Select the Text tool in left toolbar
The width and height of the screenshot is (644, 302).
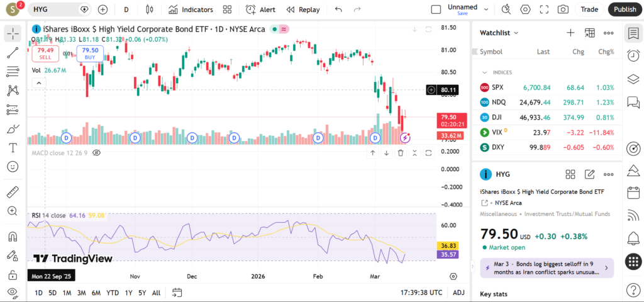13,148
